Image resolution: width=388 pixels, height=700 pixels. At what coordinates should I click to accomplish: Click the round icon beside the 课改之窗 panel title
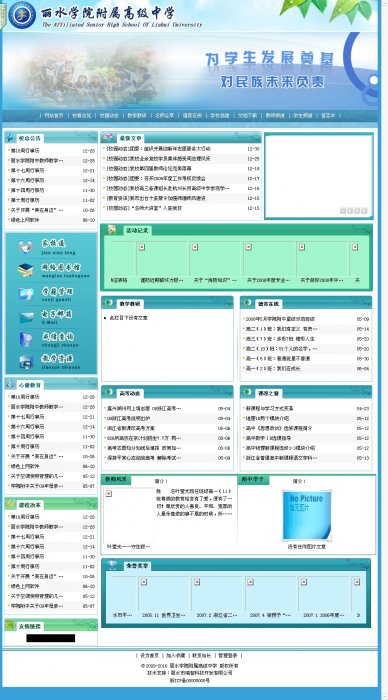(247, 392)
